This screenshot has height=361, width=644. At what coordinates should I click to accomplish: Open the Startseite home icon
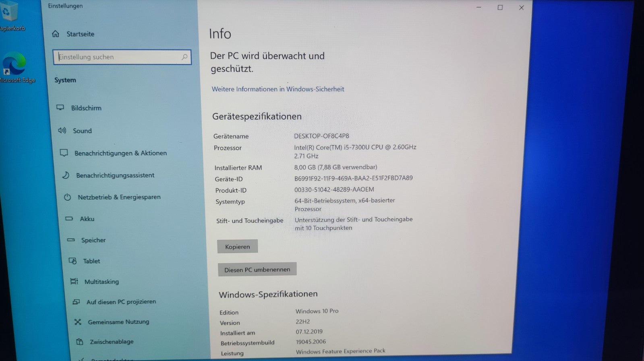coord(56,34)
